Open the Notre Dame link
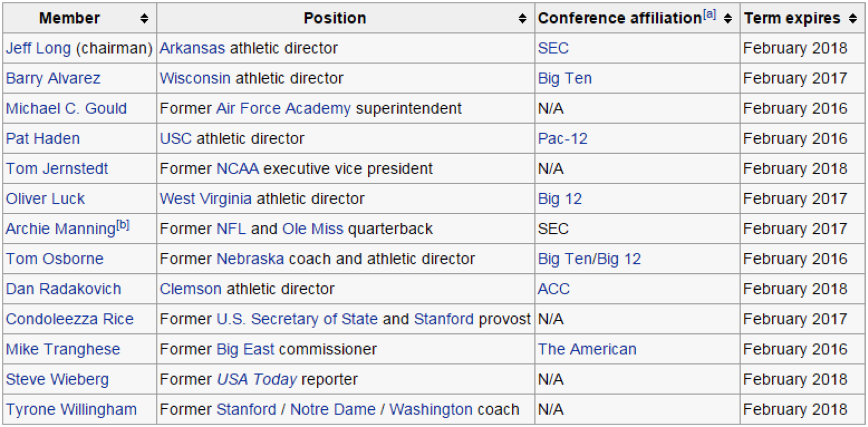Screen dimensions: 868x427 [x=333, y=409]
